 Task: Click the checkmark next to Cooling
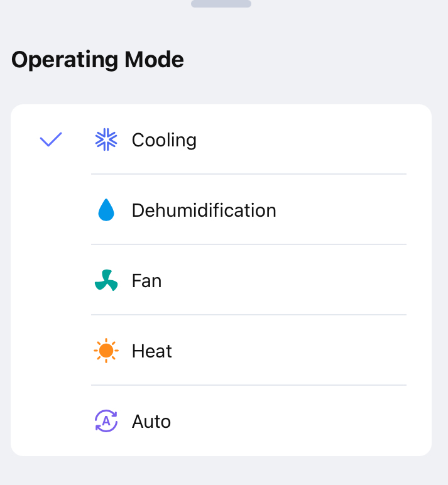[x=51, y=139]
